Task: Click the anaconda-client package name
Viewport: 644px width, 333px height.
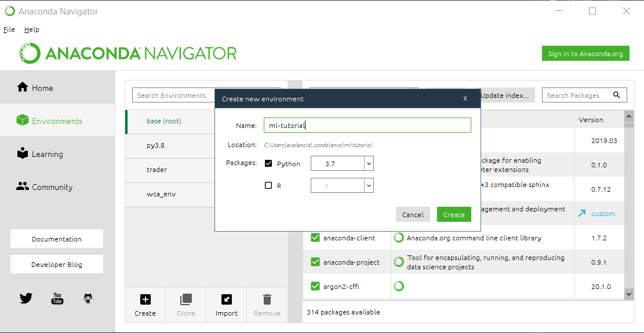Action: click(x=349, y=238)
